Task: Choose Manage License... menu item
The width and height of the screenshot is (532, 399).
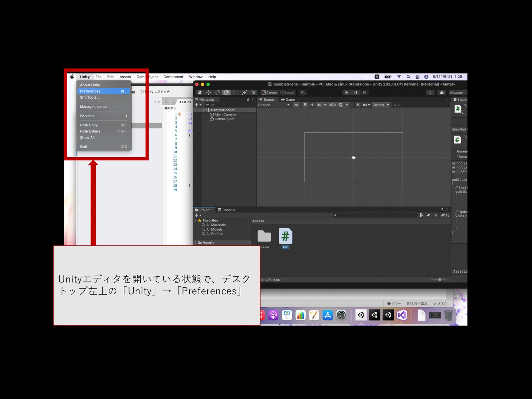Action: (104, 107)
